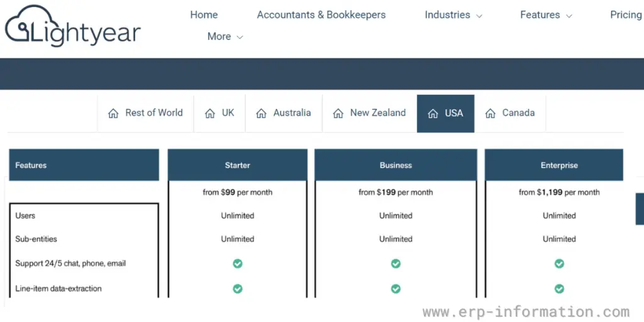
Task: Switch to the Canada pricing tab
Action: click(510, 113)
